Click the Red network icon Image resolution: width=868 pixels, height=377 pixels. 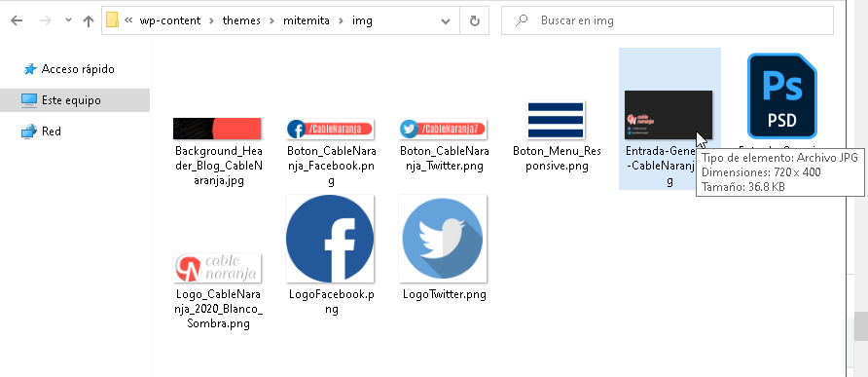pyautogui.click(x=29, y=132)
